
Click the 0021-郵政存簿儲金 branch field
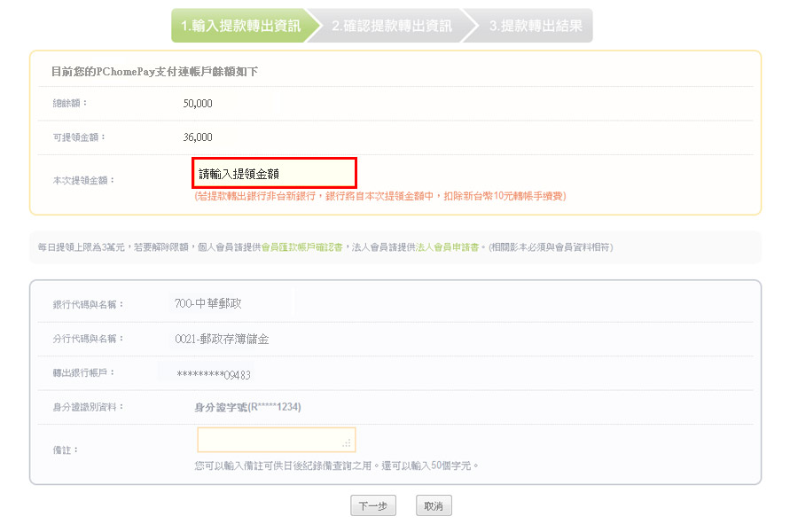pyautogui.click(x=223, y=339)
